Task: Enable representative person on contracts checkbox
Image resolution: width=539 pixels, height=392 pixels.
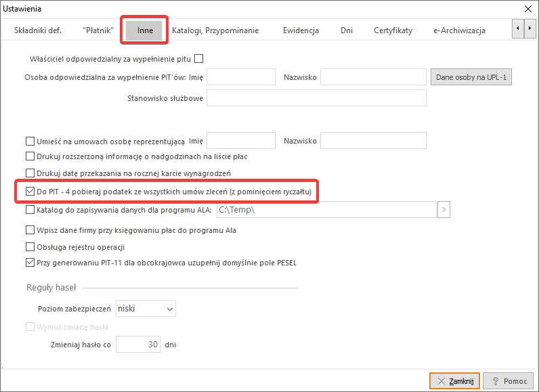Action: 30,141
